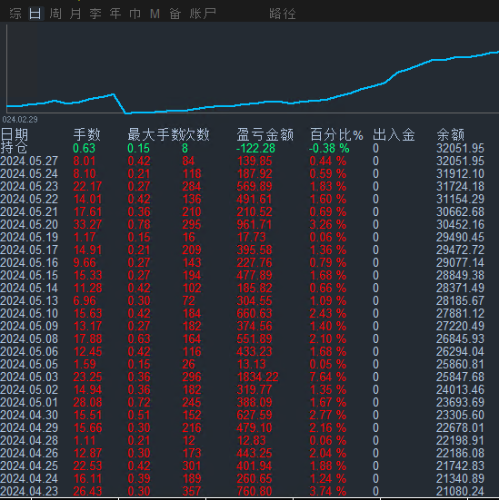499x500 pixels.
Task: Select the 2024.05.22 date row
Action: pos(29,199)
